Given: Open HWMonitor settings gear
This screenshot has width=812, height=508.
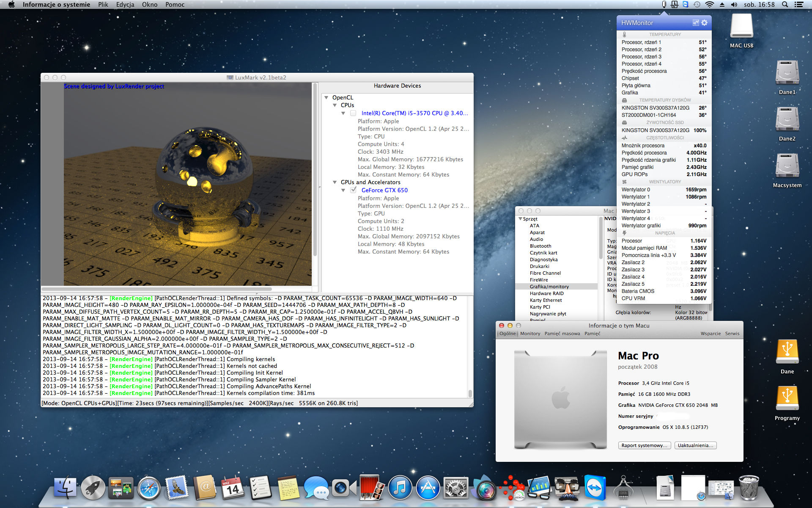Looking at the screenshot, I should [x=704, y=23].
